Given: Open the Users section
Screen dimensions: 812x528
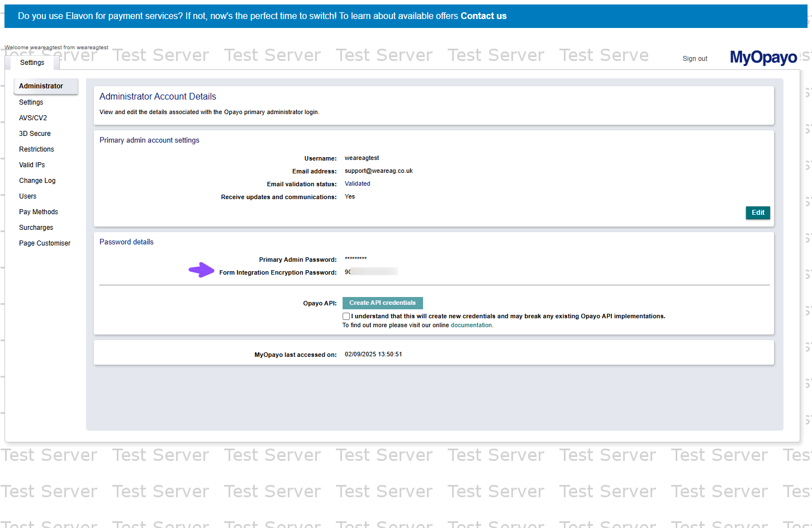Looking at the screenshot, I should click(28, 196).
